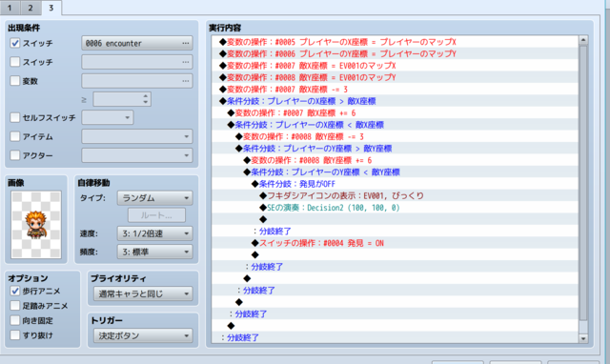The image size is (610, 364).
Task: Open switch selector for 0006 encounter
Action: click(137, 43)
